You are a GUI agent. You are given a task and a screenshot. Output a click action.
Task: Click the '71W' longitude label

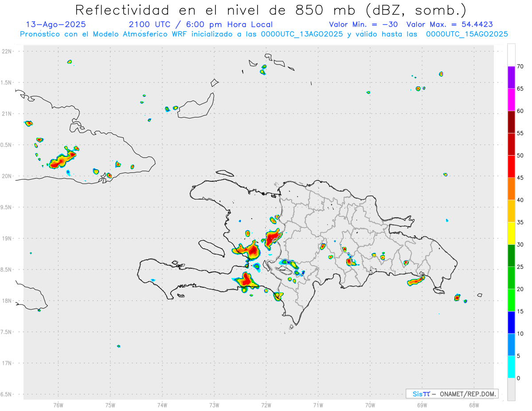(x=318, y=405)
